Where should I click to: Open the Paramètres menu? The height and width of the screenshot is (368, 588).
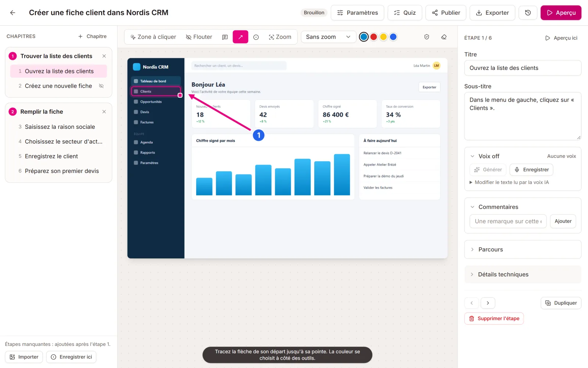click(357, 13)
